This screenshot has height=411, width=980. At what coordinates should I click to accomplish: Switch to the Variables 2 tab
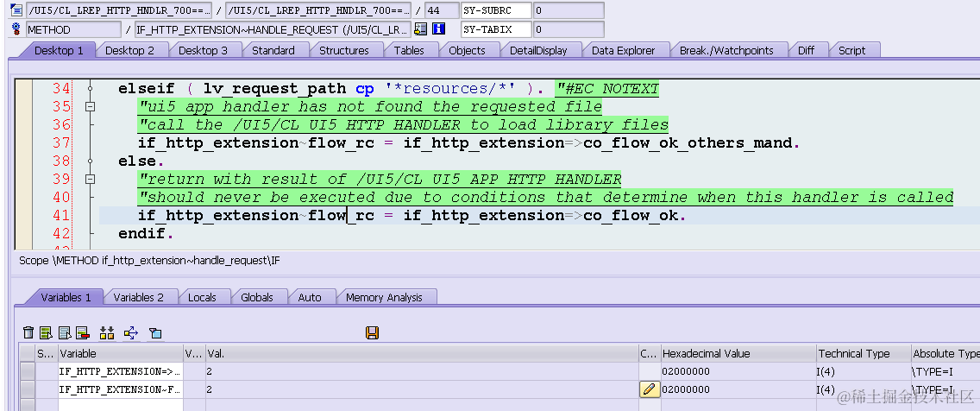point(138,298)
